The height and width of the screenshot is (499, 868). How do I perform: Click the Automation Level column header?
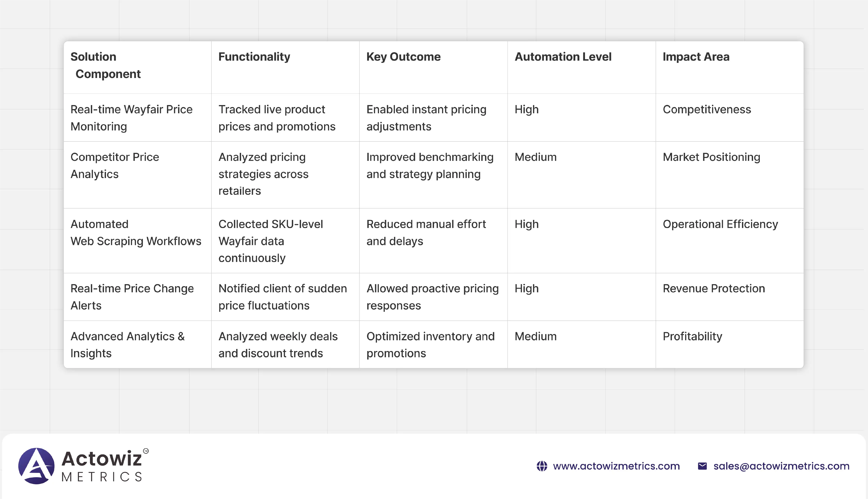pyautogui.click(x=563, y=57)
